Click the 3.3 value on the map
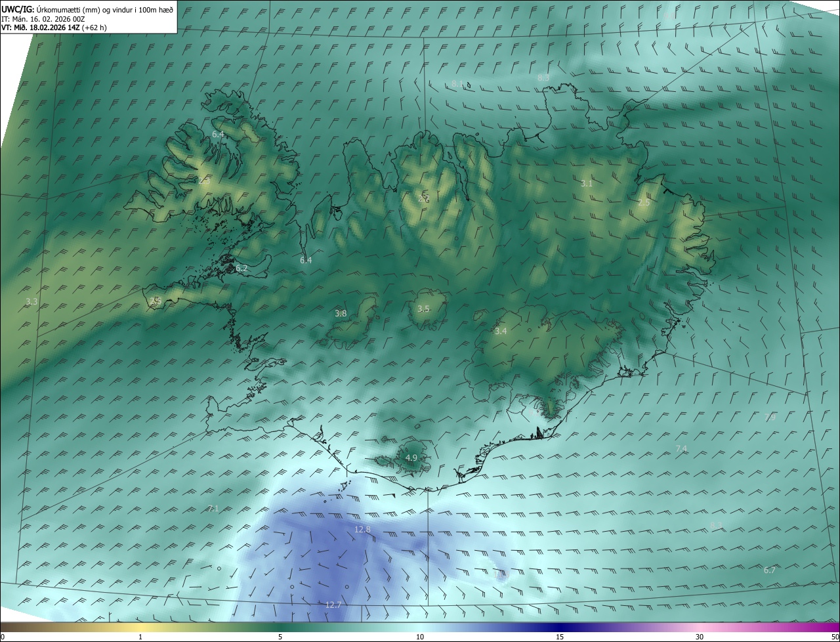Image resolution: width=840 pixels, height=642 pixels. 31,302
